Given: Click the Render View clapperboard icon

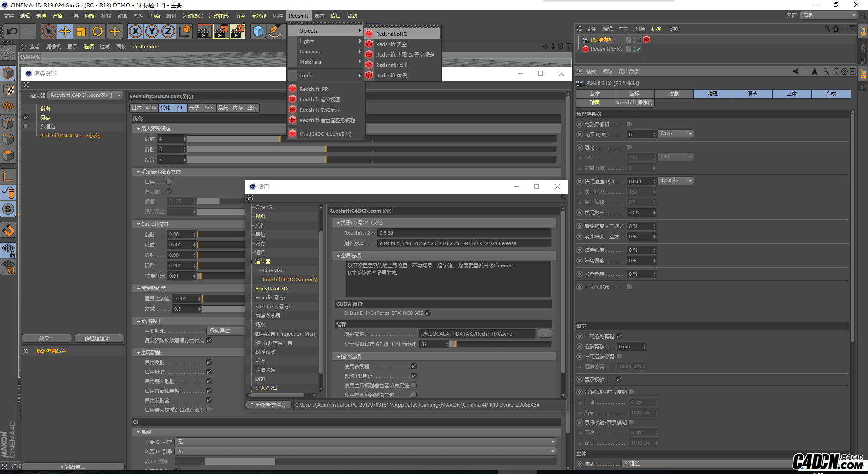Looking at the screenshot, I should point(204,31).
